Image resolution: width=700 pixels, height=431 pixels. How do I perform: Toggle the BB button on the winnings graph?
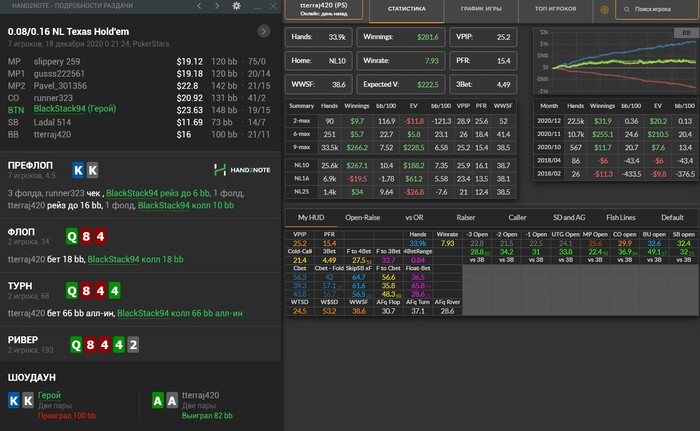pos(686,33)
